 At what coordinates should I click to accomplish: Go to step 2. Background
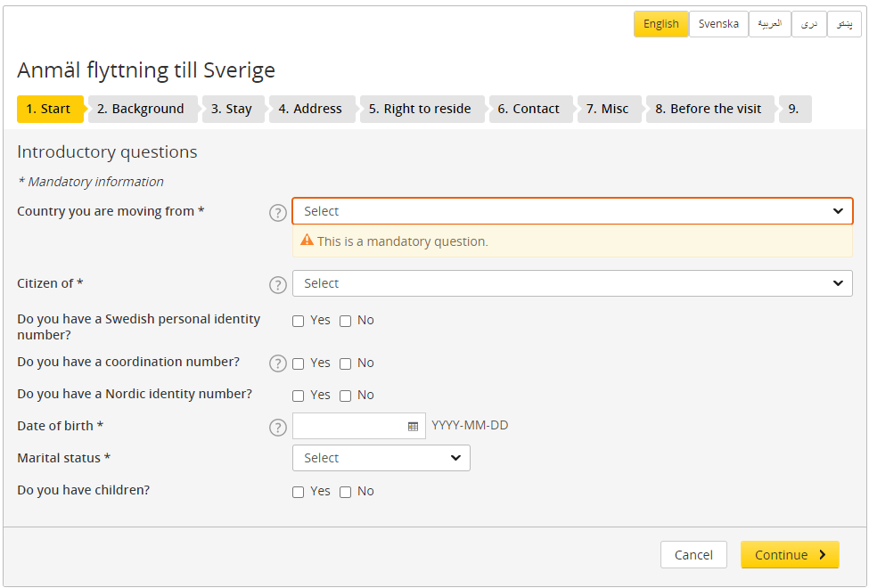point(141,109)
